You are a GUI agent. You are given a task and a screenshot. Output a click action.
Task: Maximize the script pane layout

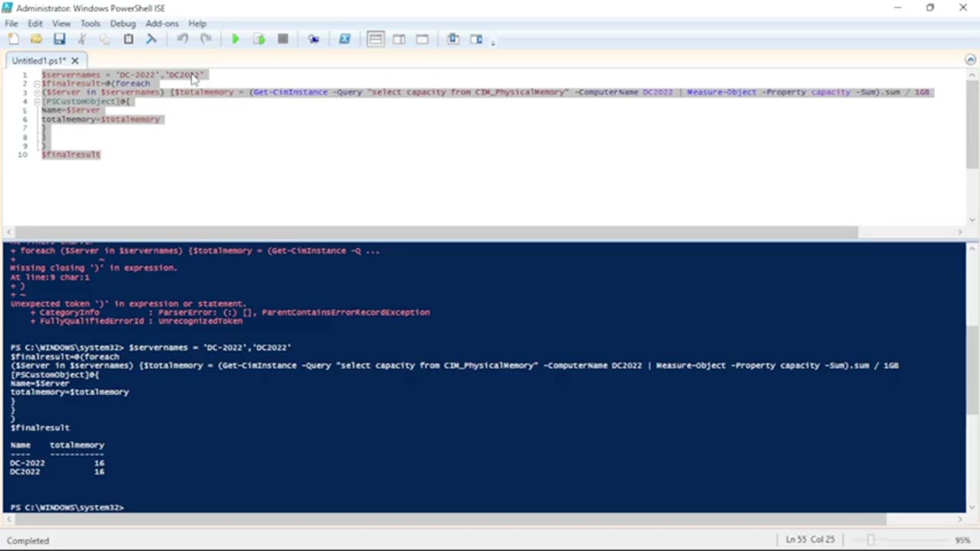point(422,39)
